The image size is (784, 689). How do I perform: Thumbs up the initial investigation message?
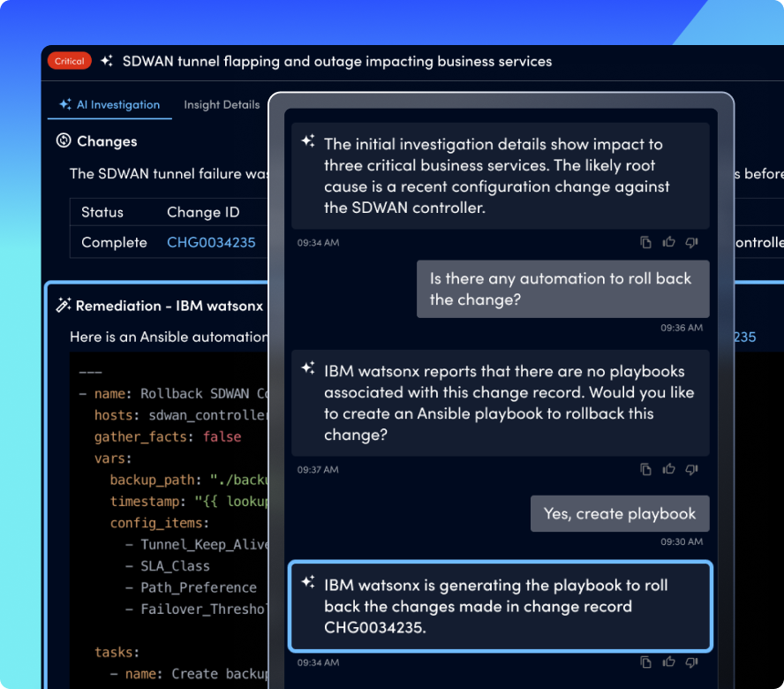[x=668, y=242]
